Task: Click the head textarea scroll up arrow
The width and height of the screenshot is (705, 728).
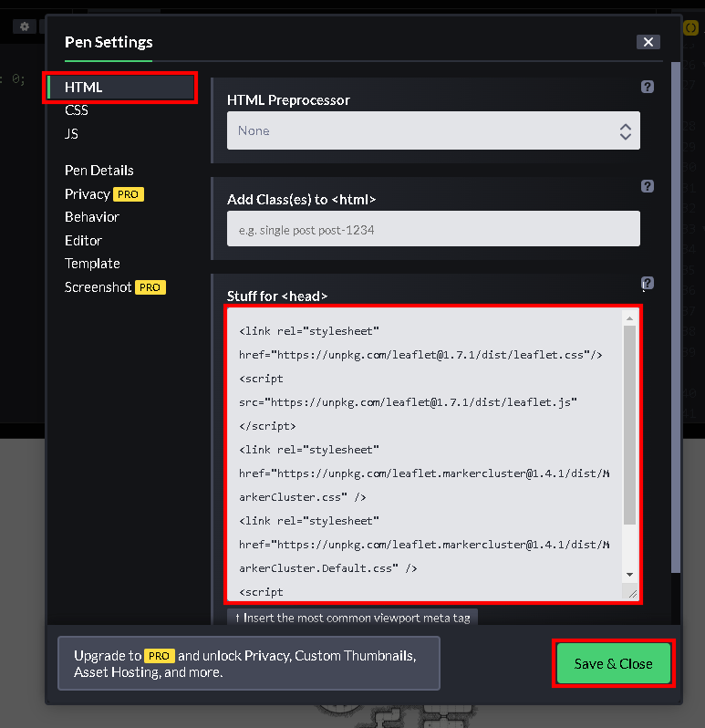Action: coord(629,318)
